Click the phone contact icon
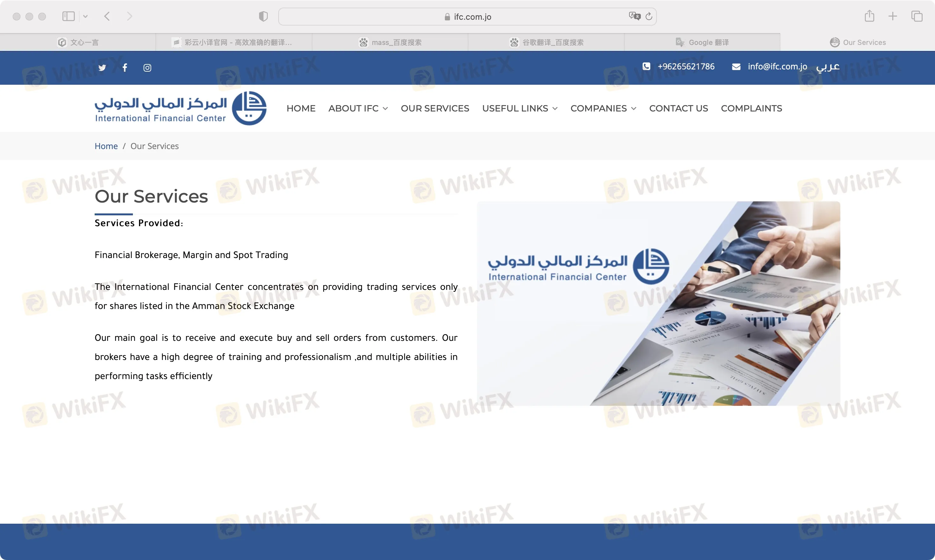The width and height of the screenshot is (935, 560). pyautogui.click(x=645, y=67)
